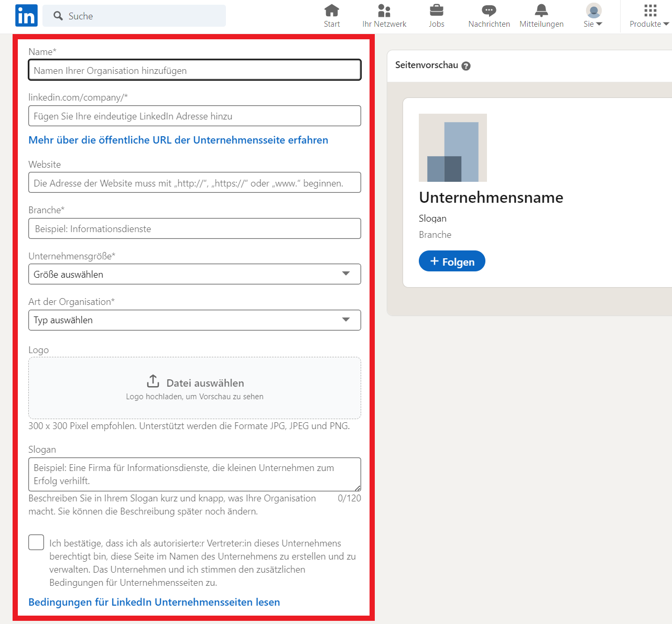The width and height of the screenshot is (672, 624).
Task: Open Ihr Netzwerk people icon
Action: 384,10
